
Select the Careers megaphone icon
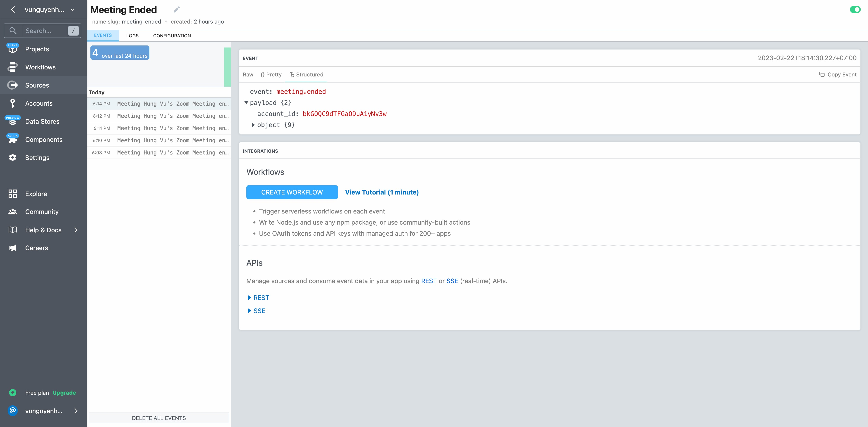[x=12, y=248]
